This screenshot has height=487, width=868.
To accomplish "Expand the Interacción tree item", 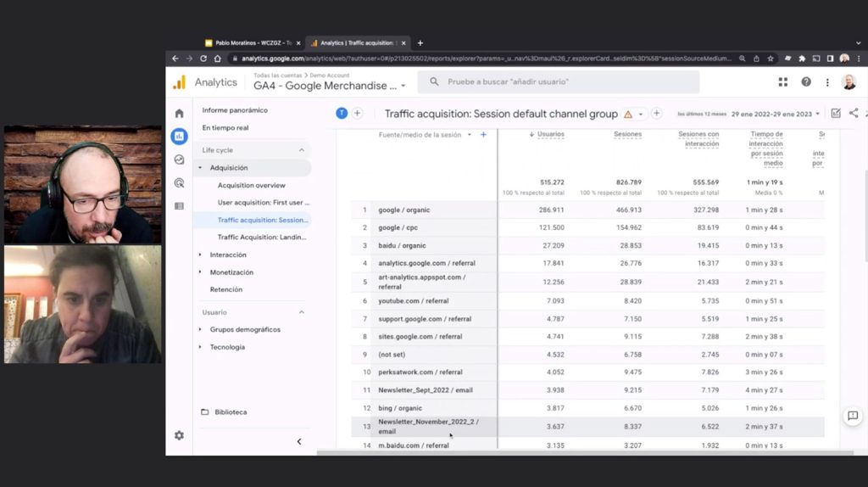I will point(201,255).
